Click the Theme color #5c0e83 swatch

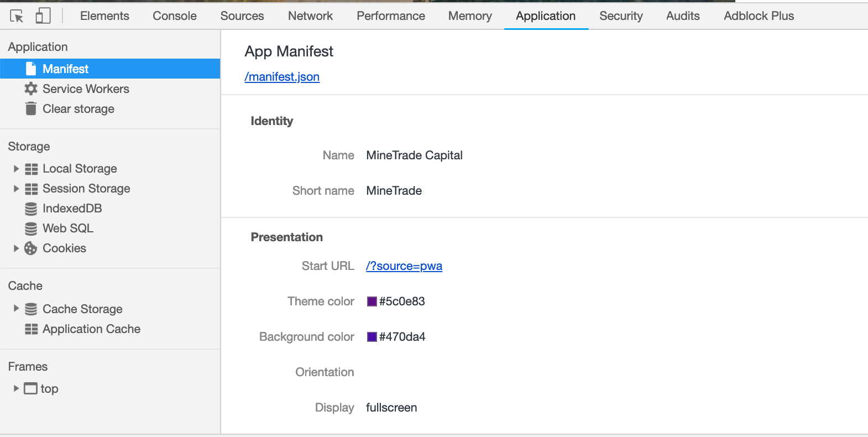pyautogui.click(x=372, y=301)
